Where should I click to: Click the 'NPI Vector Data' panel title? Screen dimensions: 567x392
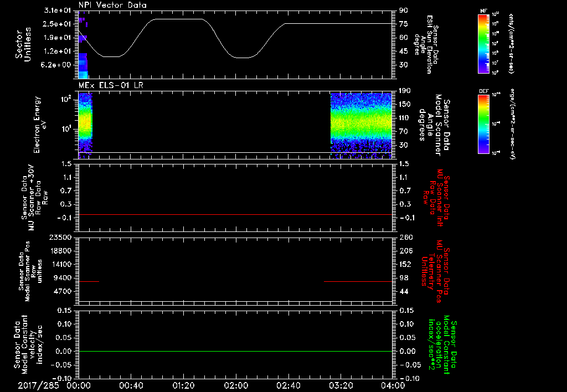112,5
